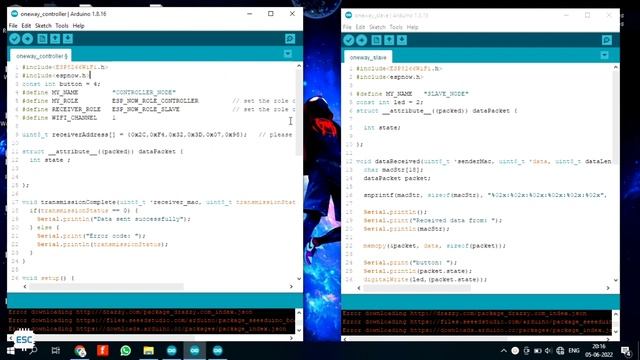Click the receiverAddress line in controller code
The width and height of the screenshot is (640, 360).
(x=157, y=134)
